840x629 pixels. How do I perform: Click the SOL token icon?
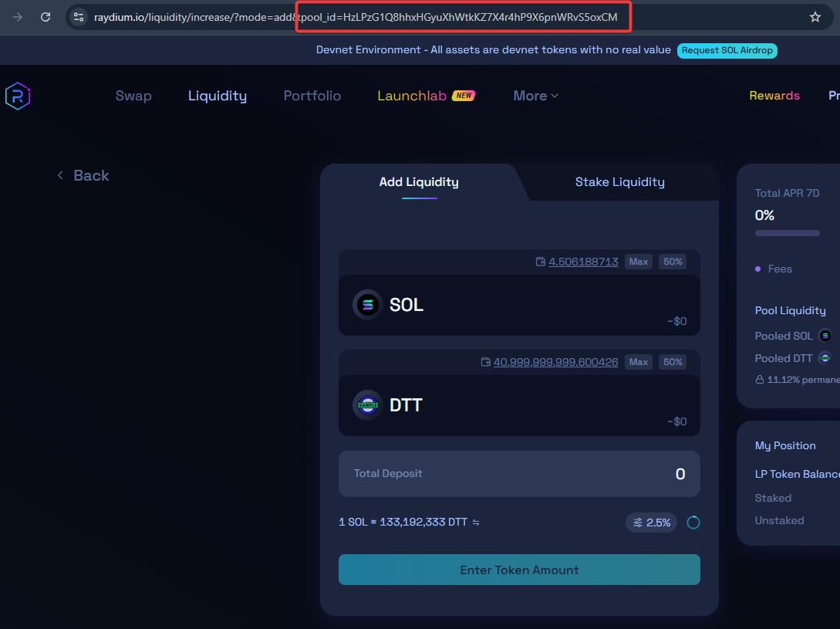point(367,305)
